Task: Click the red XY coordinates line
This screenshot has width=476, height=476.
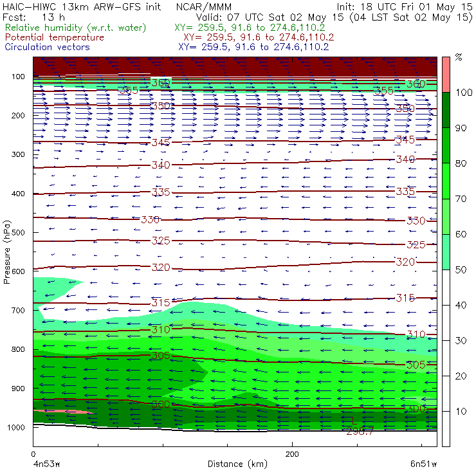Action: click(x=259, y=37)
